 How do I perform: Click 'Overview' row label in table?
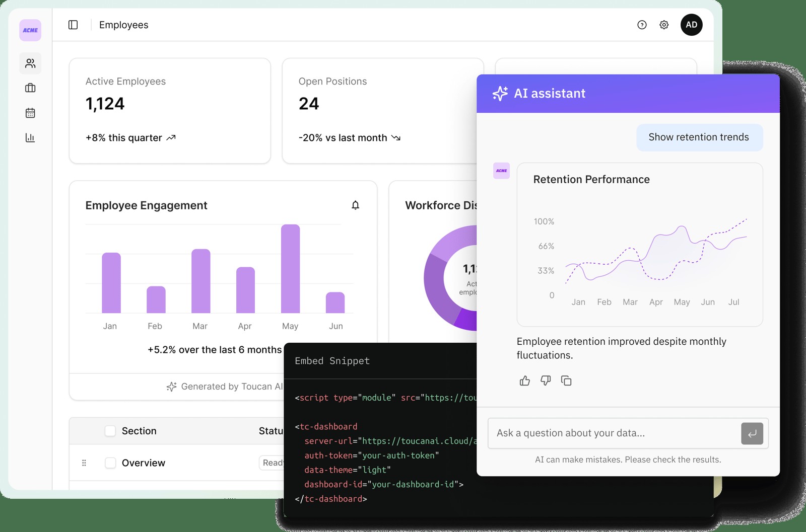point(144,463)
